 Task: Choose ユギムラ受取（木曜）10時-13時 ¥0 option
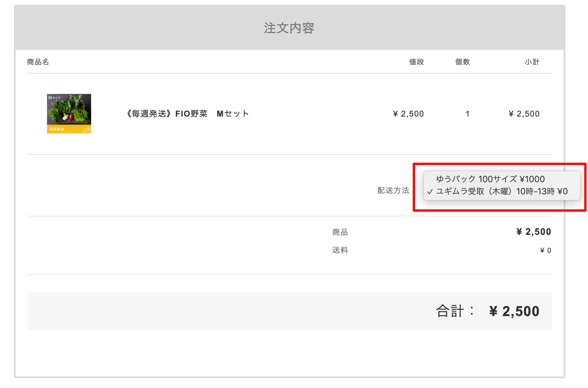(502, 191)
